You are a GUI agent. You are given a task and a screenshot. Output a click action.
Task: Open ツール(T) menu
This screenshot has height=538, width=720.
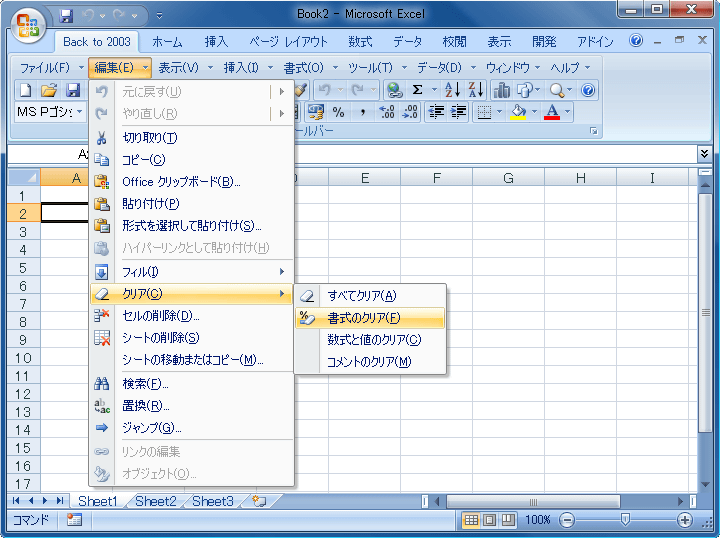click(377, 68)
